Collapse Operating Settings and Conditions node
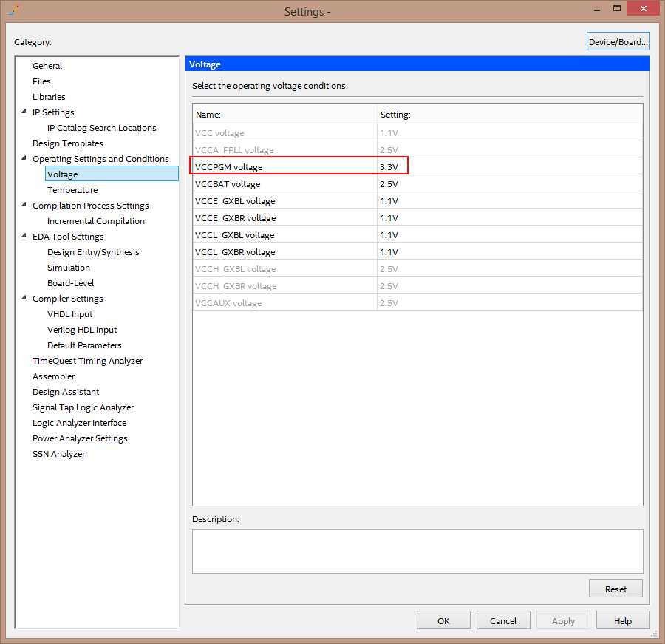 pyautogui.click(x=24, y=158)
